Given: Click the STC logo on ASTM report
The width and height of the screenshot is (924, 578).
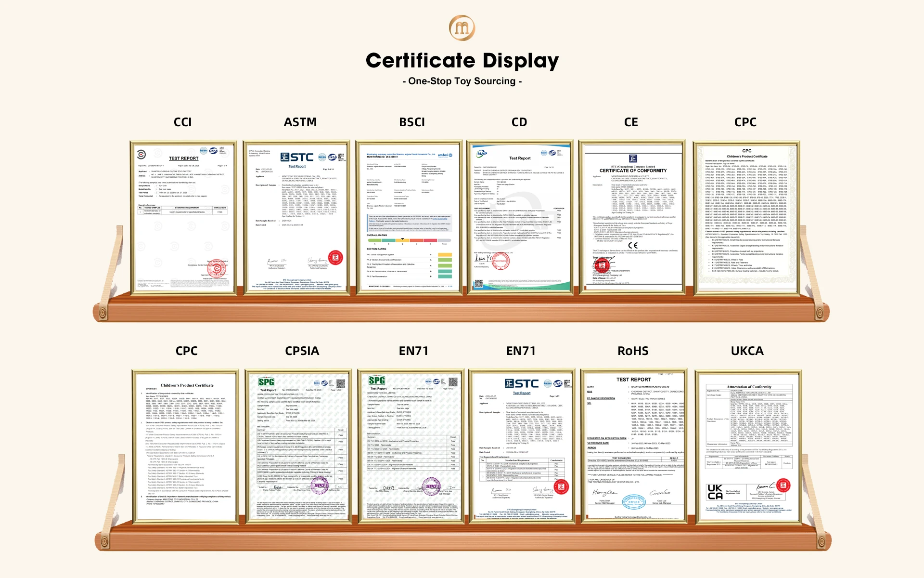Looking at the screenshot, I should pos(297,158).
